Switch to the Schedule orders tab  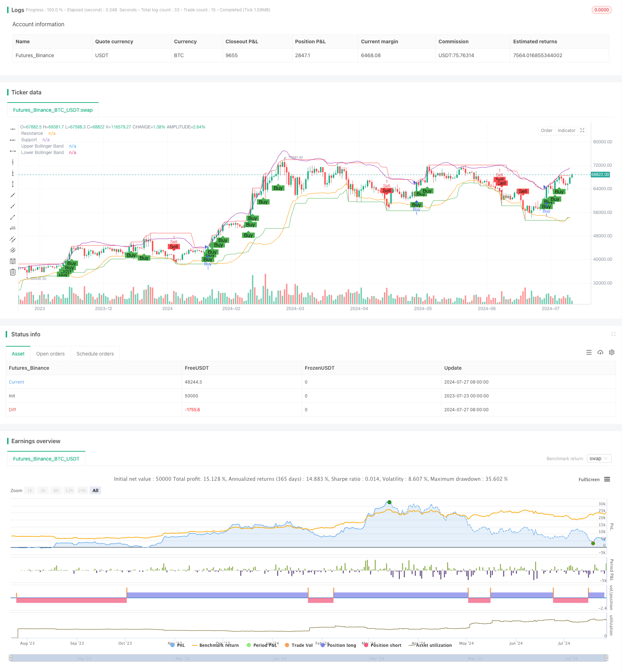tap(95, 354)
